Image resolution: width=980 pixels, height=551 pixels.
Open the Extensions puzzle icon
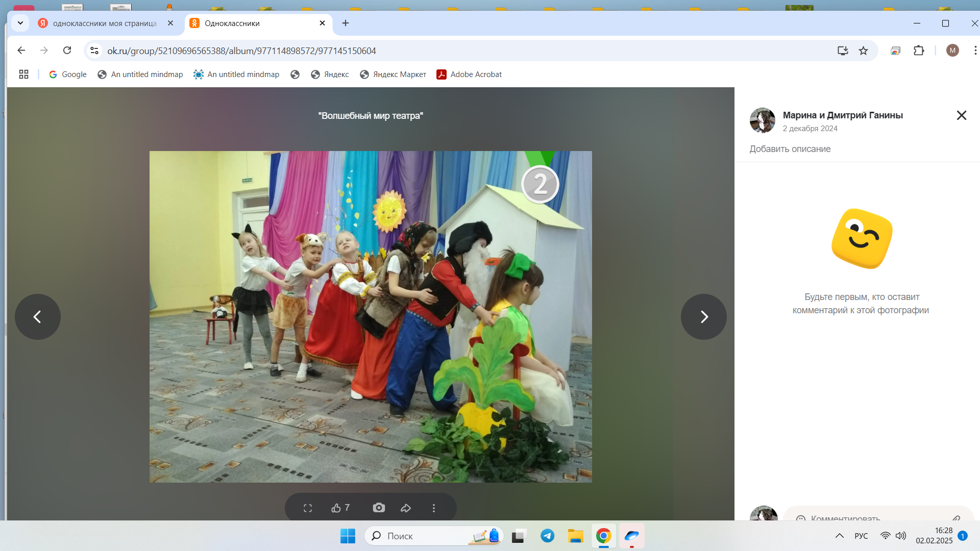click(919, 51)
